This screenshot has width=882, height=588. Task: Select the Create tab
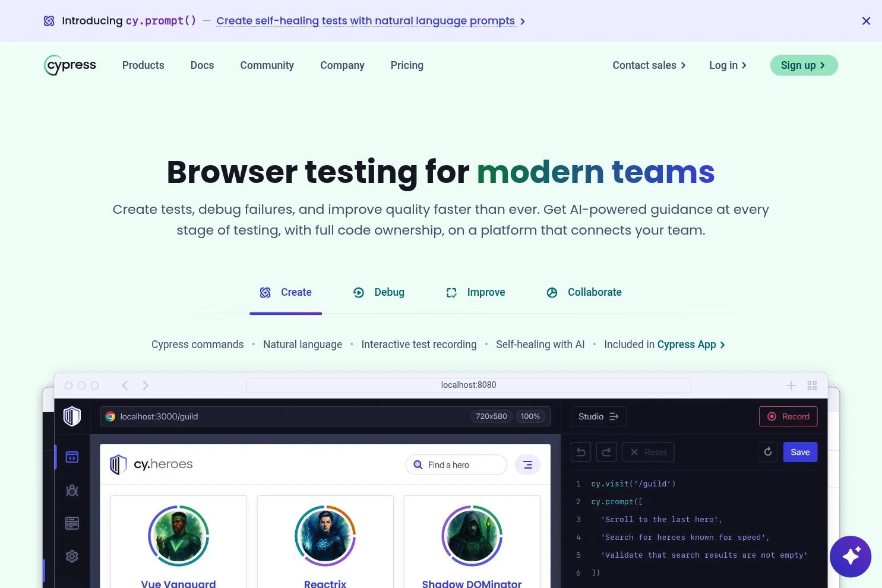pos(286,292)
